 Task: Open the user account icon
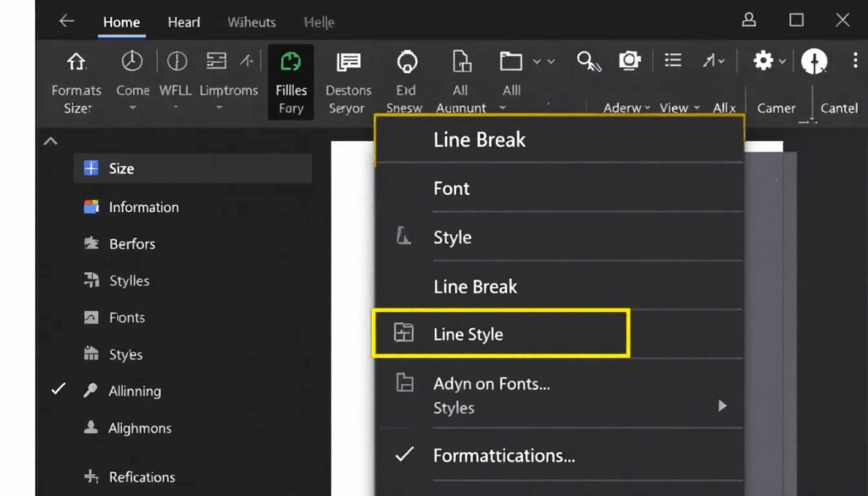749,20
